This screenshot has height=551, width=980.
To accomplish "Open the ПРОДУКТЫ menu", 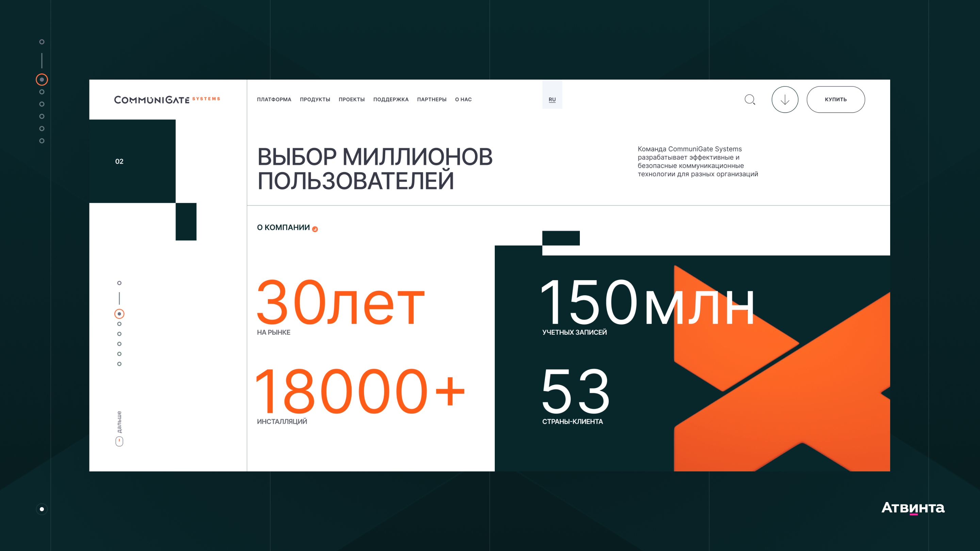I will click(315, 100).
